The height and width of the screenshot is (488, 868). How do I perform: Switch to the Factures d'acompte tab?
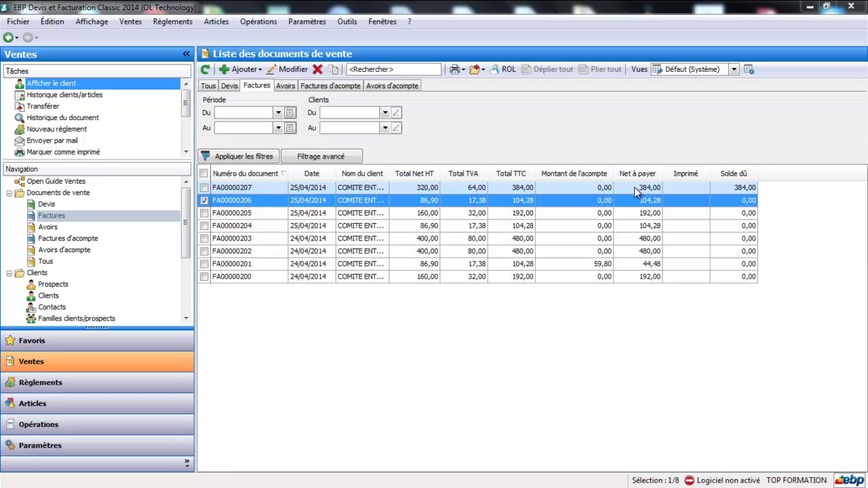[330, 86]
